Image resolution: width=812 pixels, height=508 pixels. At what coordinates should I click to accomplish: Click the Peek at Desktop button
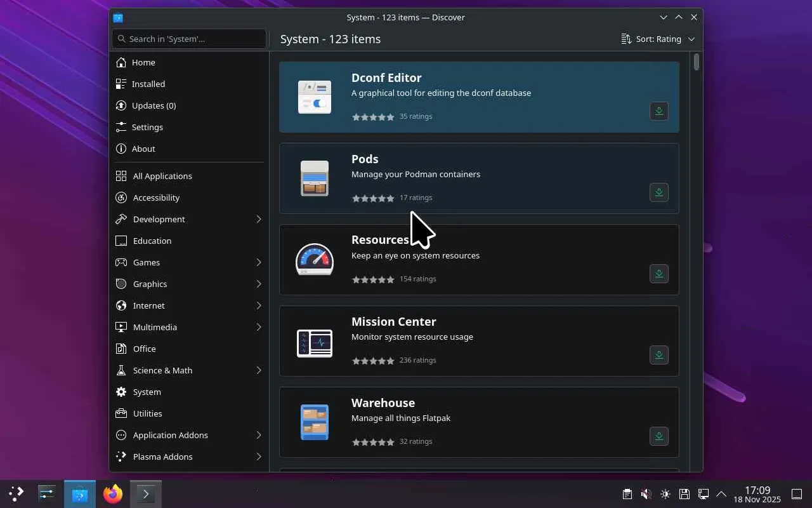(x=797, y=494)
